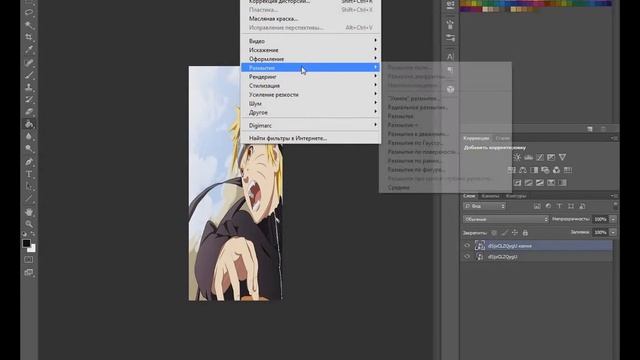The height and width of the screenshot is (360, 640).
Task: Toggle the layer filtering switch
Action: point(615,206)
